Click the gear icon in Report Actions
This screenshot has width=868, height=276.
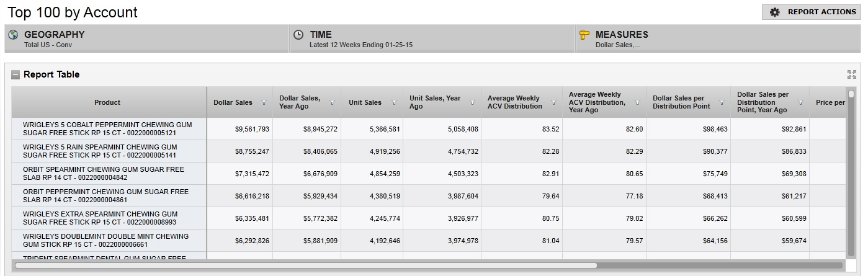coord(774,12)
